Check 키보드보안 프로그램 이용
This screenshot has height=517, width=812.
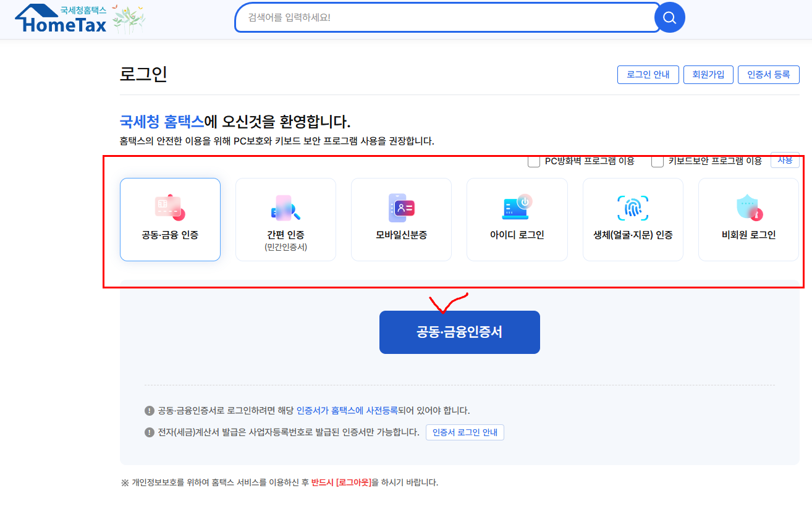(657, 161)
